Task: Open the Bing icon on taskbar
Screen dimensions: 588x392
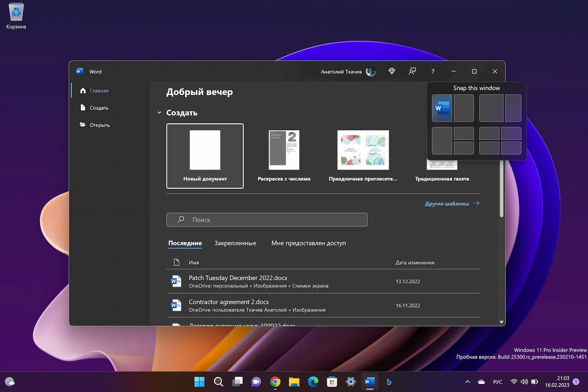Action: [389, 381]
